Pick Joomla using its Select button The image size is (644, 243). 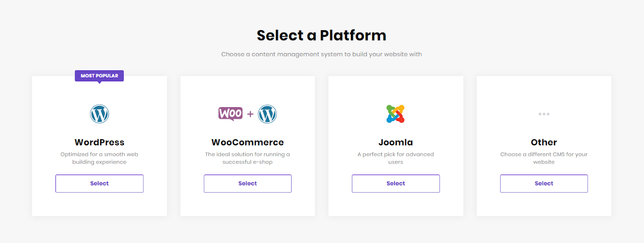pyautogui.click(x=396, y=184)
